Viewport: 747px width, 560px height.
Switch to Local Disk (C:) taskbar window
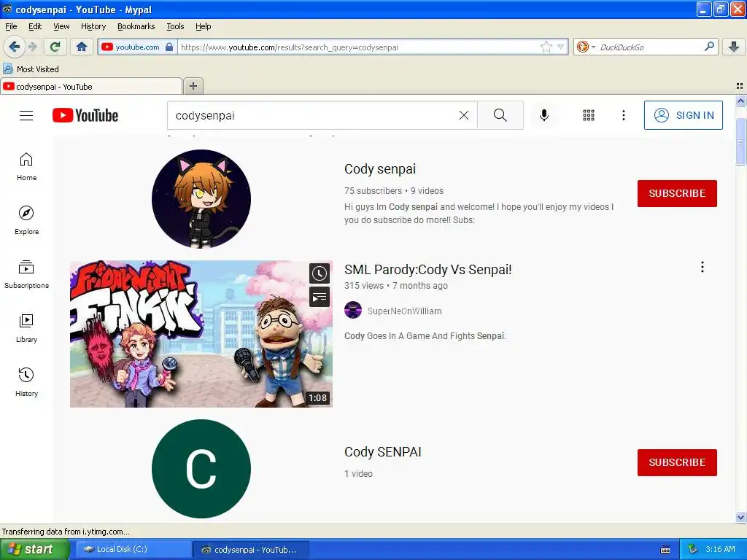pyautogui.click(x=133, y=550)
